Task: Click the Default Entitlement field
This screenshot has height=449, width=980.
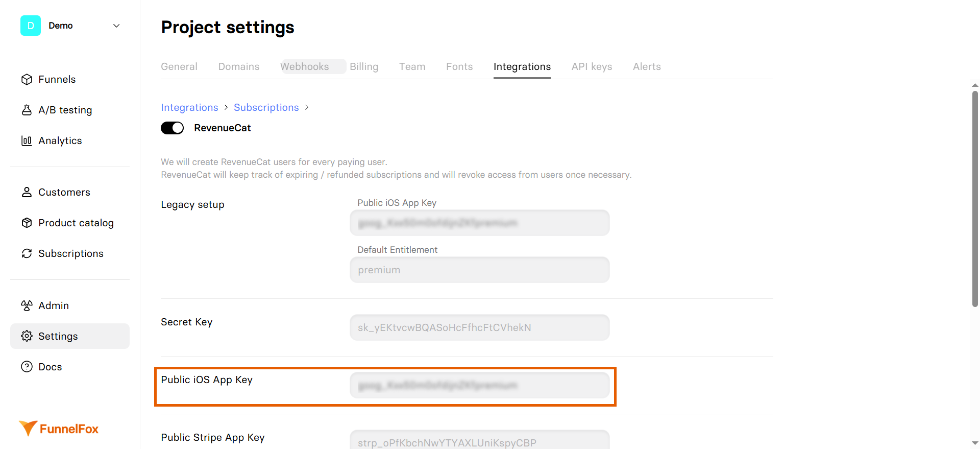Action: pyautogui.click(x=480, y=270)
